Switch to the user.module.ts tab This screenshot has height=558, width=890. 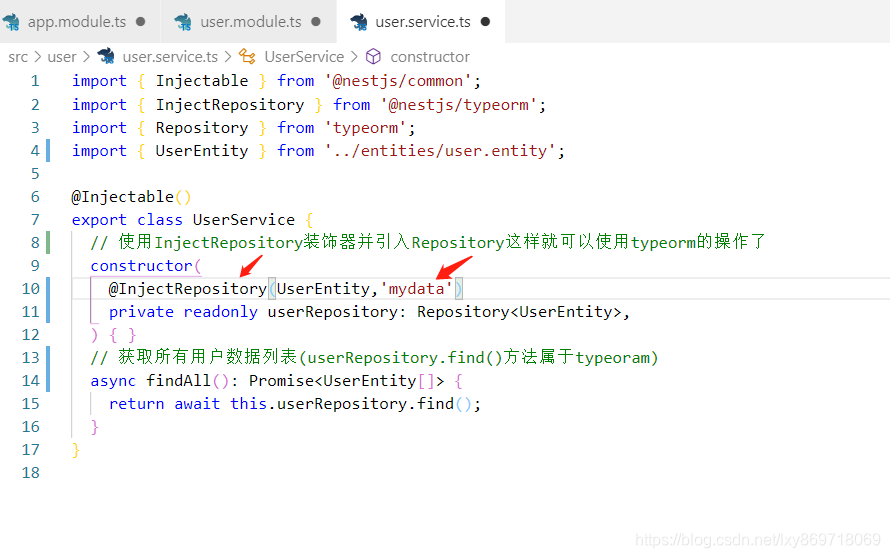pyautogui.click(x=249, y=22)
